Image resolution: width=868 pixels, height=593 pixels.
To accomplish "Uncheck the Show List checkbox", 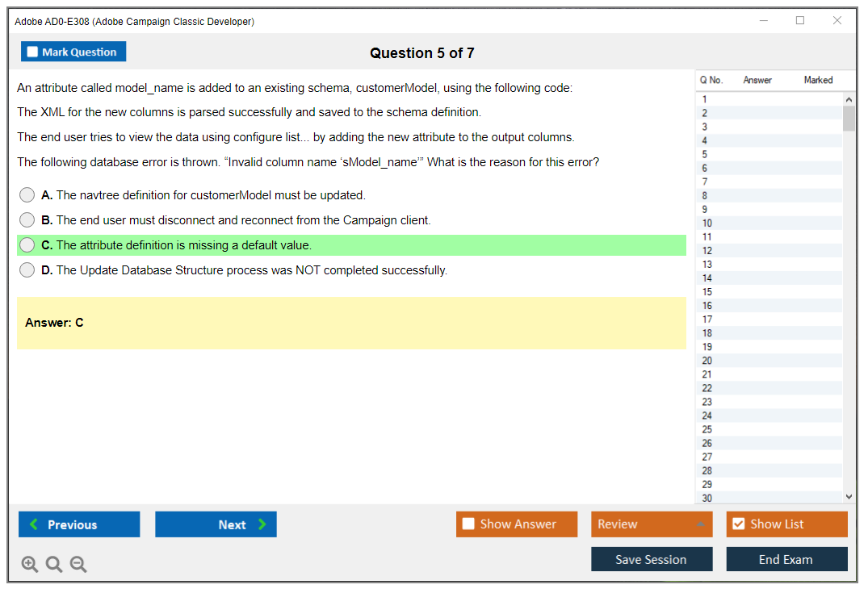I will 738,524.
